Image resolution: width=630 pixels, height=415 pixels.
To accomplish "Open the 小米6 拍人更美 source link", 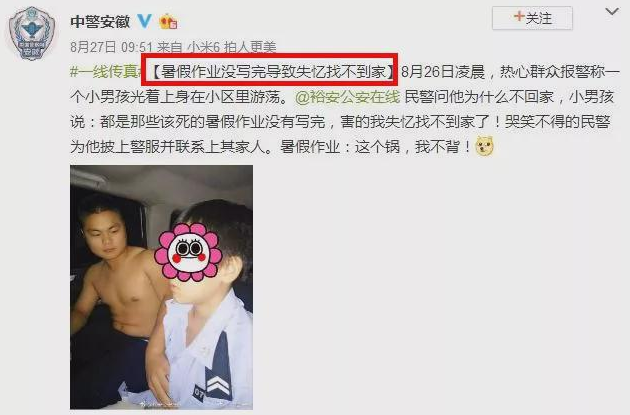I will click(x=232, y=47).
